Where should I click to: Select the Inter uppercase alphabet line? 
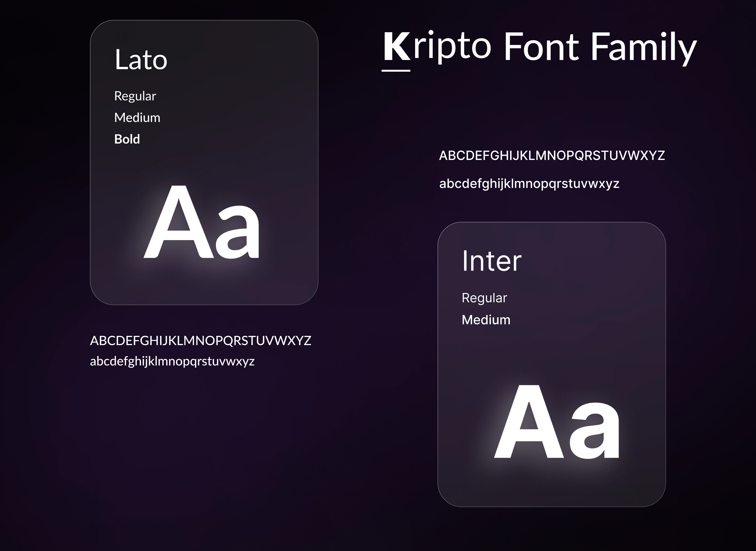coord(552,155)
